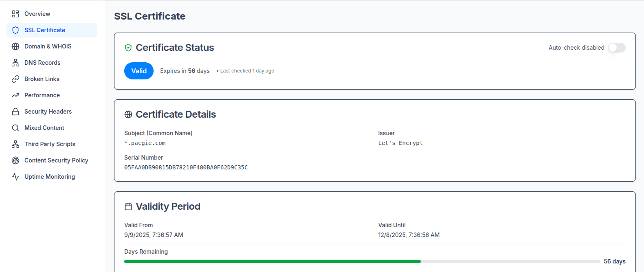Click the Certificate Status green shield icon
644x272 pixels.
[x=128, y=47]
